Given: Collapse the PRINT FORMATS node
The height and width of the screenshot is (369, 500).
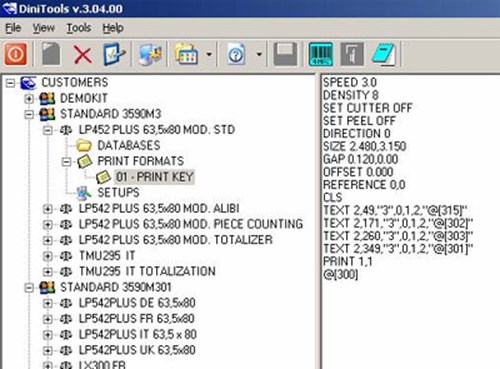Looking at the screenshot, I should (66, 162).
